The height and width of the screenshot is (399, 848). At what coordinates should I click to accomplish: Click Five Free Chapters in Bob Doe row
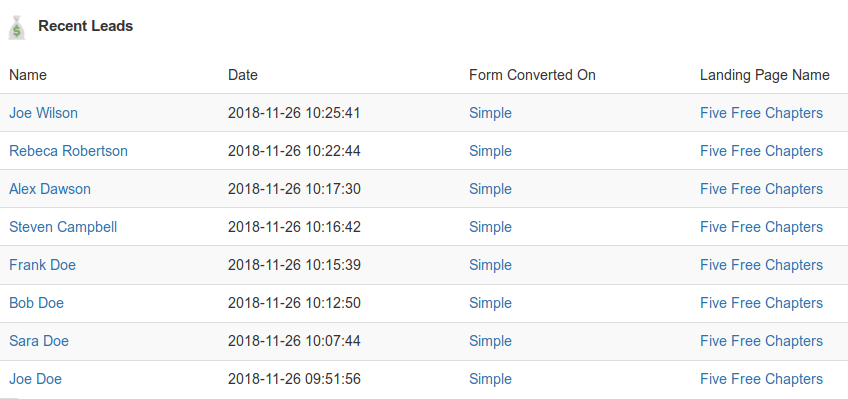(x=761, y=303)
